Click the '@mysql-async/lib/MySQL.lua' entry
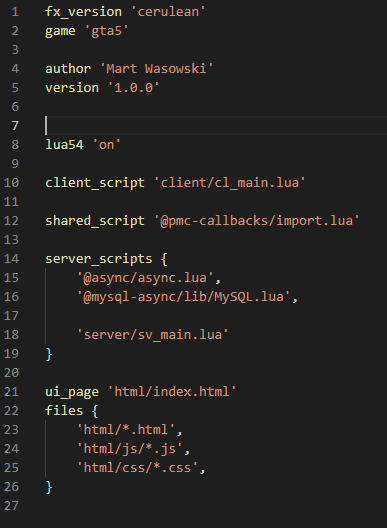The width and height of the screenshot is (387, 528). [184, 297]
